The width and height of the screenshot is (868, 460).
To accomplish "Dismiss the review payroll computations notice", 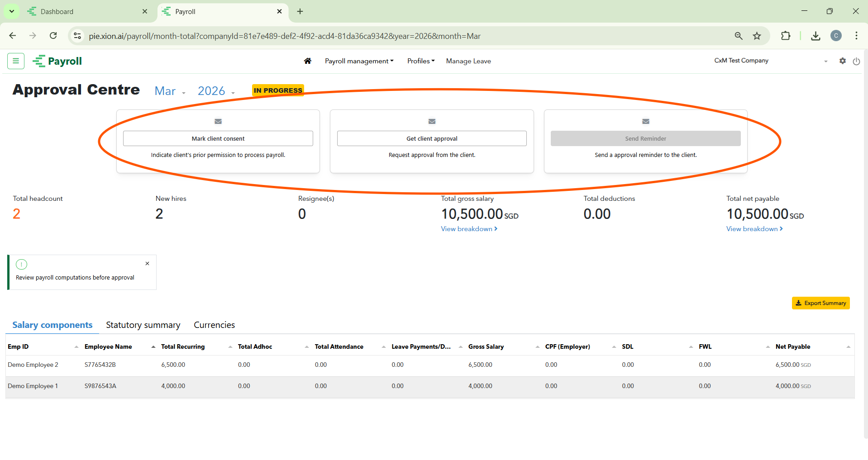I will coord(147,264).
